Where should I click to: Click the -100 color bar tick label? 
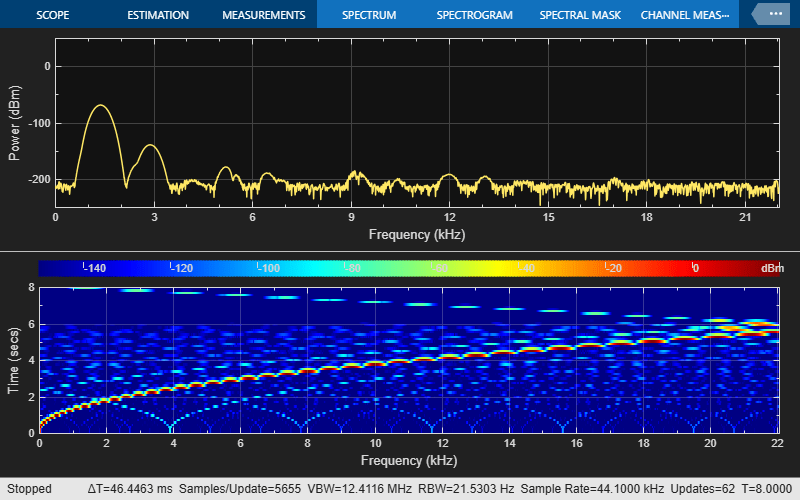coord(268,268)
